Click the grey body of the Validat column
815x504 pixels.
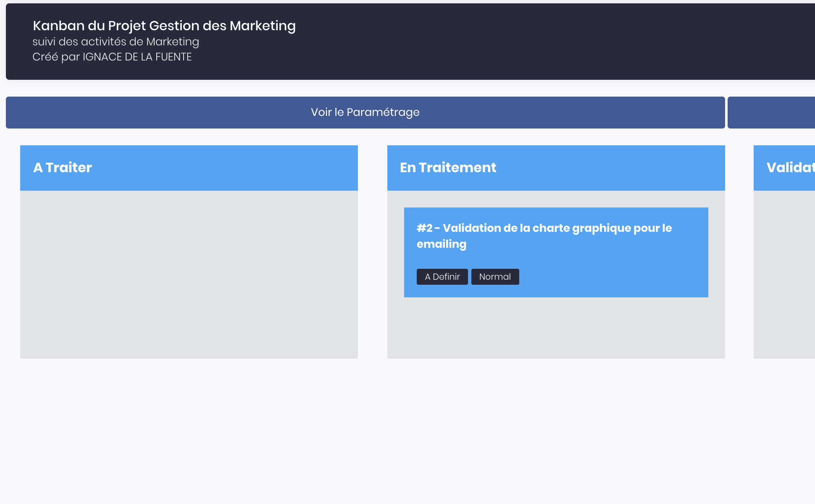tap(785, 274)
